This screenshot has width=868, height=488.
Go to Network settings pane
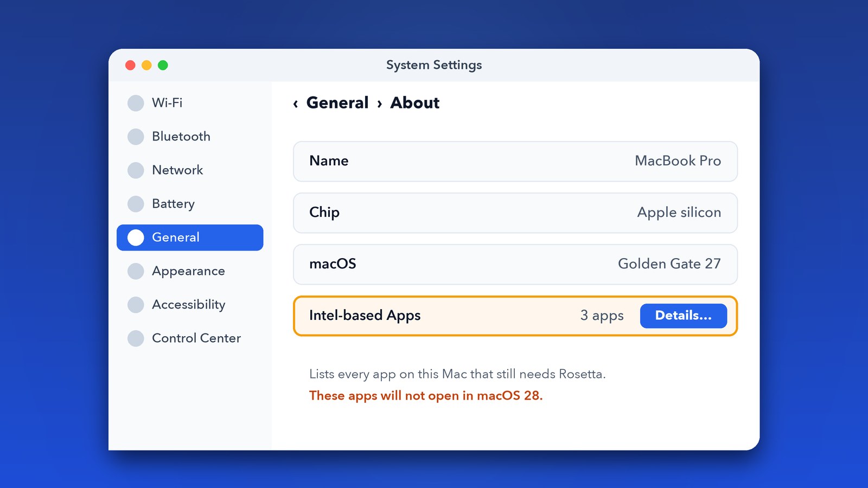coord(177,170)
